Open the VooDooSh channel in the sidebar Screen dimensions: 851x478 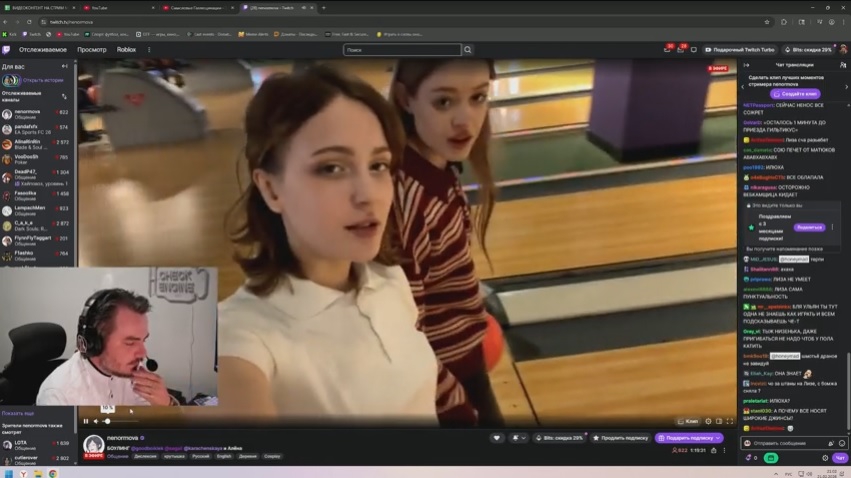(36, 159)
